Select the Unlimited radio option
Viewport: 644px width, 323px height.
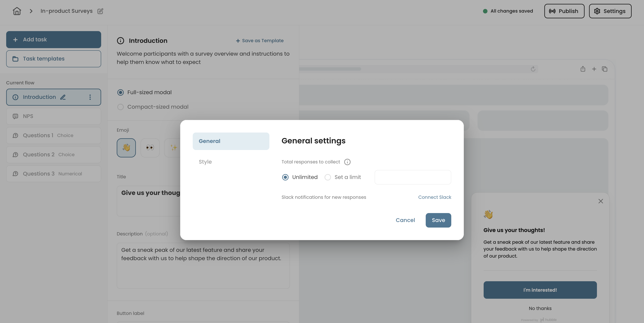(285, 177)
